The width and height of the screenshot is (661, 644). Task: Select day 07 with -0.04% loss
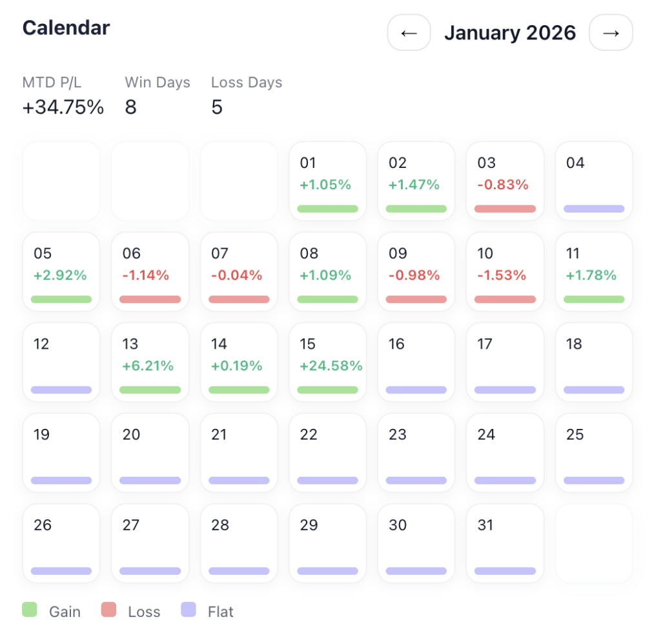(239, 271)
